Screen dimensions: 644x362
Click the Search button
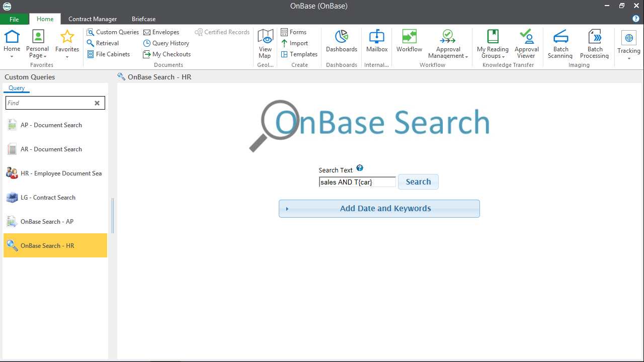coord(418,182)
